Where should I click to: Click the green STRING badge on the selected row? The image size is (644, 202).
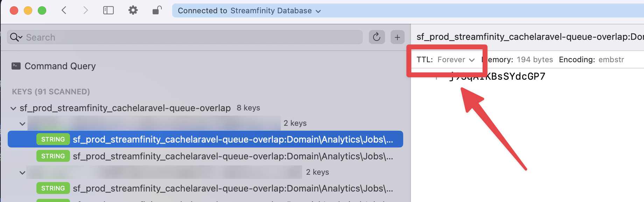click(53, 139)
